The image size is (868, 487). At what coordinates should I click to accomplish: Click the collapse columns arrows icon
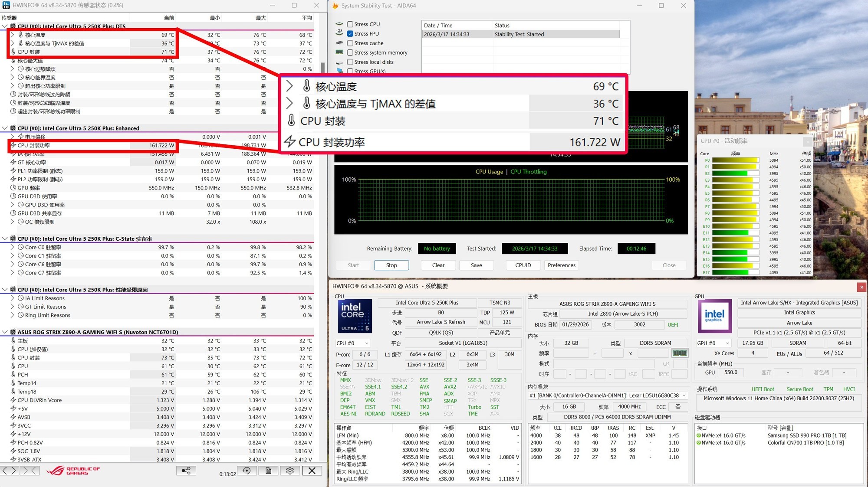point(30,471)
